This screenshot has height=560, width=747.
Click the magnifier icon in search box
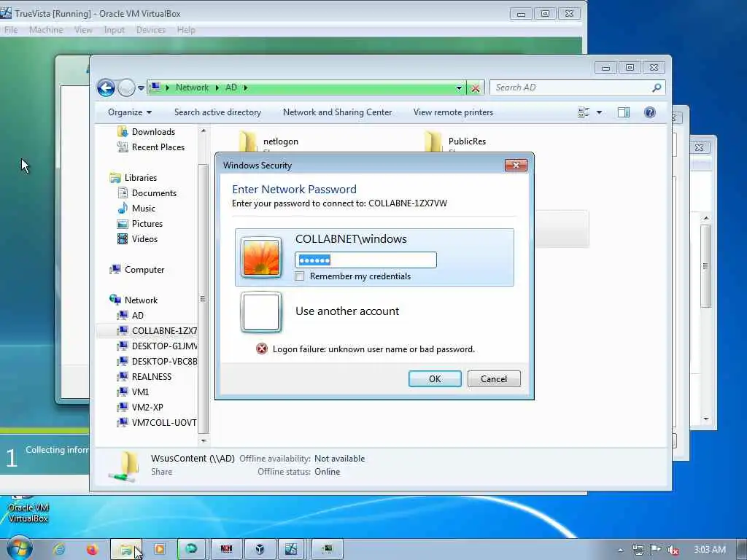[x=657, y=87]
